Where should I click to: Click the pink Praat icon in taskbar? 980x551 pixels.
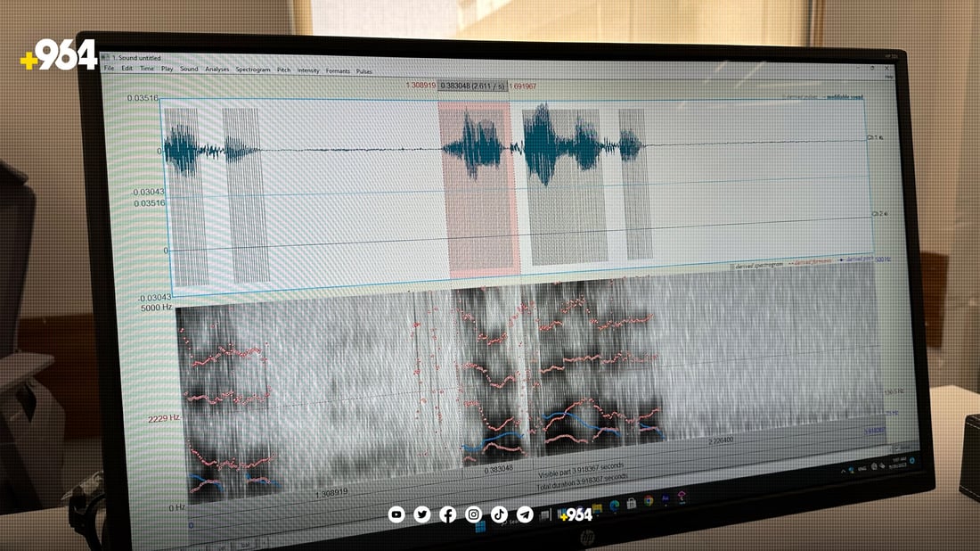[x=682, y=497]
